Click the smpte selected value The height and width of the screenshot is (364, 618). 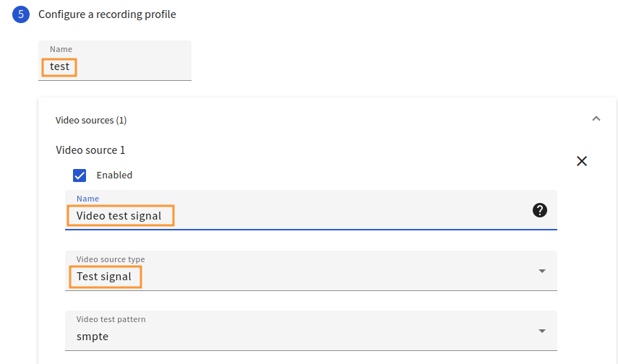tap(93, 337)
